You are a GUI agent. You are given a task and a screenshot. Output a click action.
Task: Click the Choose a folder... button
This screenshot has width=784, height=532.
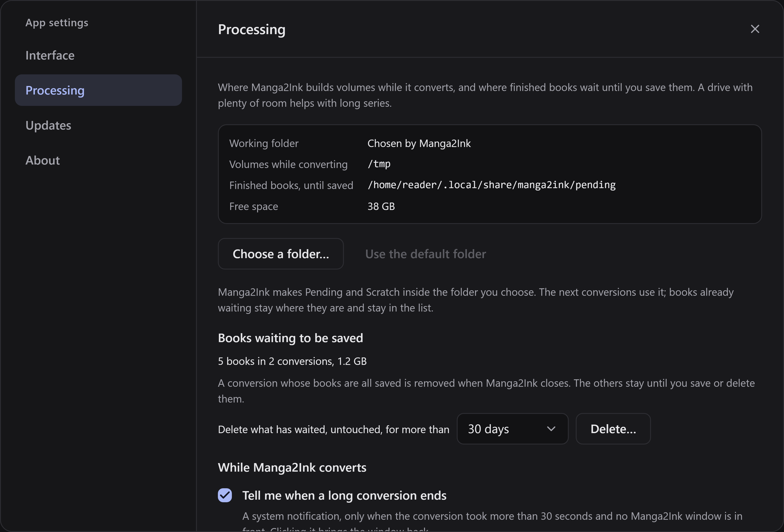(x=281, y=254)
